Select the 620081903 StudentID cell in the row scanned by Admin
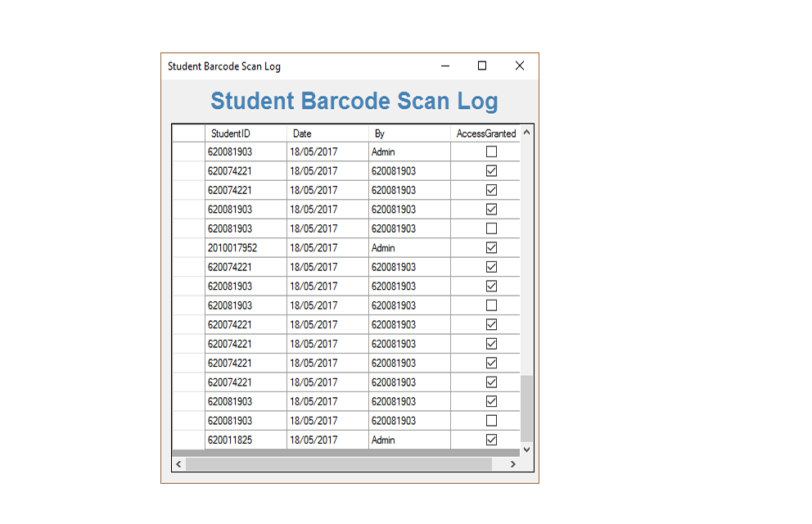 [x=246, y=151]
